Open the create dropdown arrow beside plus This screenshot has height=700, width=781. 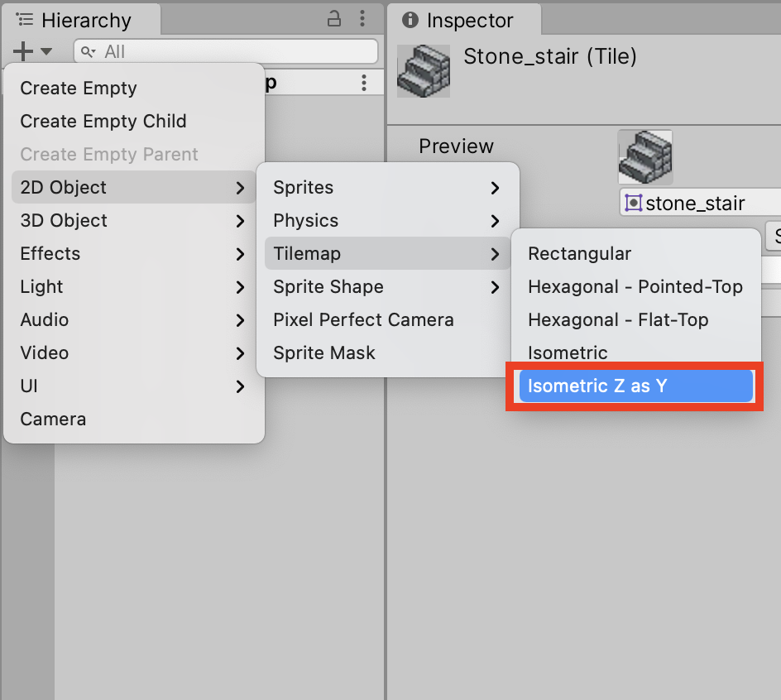[x=46, y=51]
